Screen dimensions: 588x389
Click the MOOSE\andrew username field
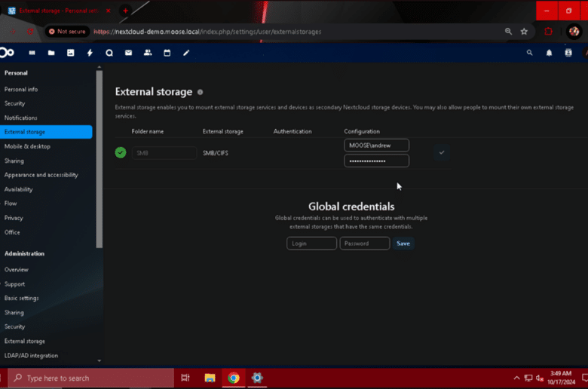pyautogui.click(x=376, y=145)
